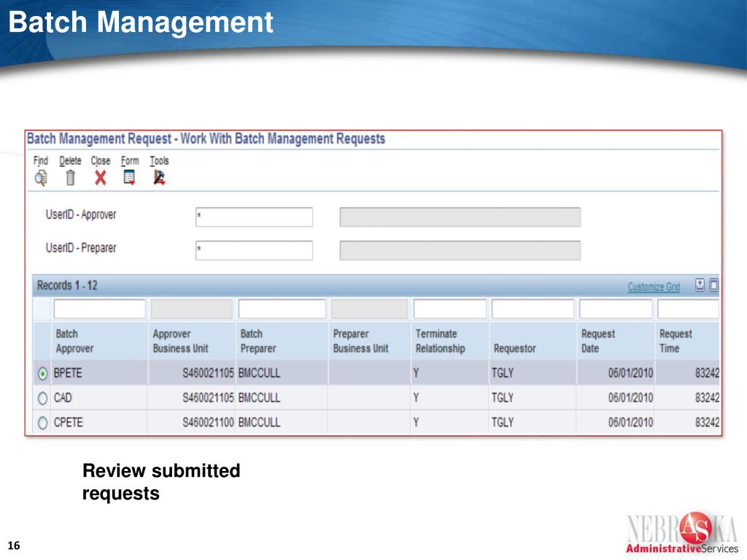Click the Batch Approver filter box
This screenshot has width=747, height=560.
click(x=99, y=309)
